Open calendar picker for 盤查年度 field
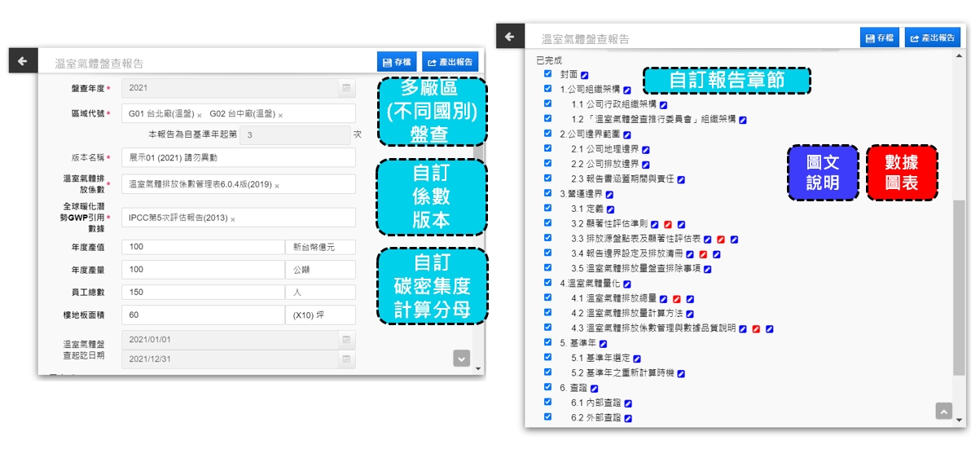The width and height of the screenshot is (980, 449). 345,87
